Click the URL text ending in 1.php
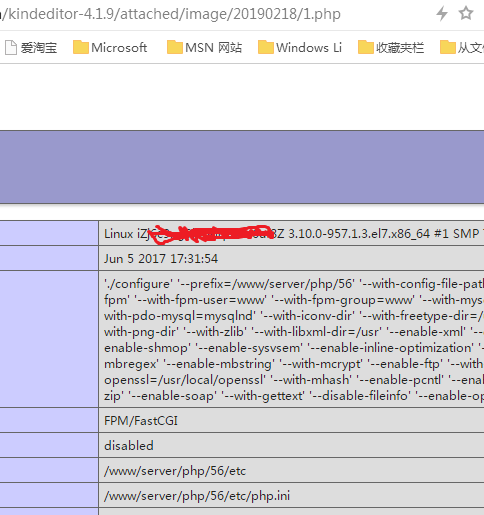This screenshot has height=515, width=484. [170, 14]
